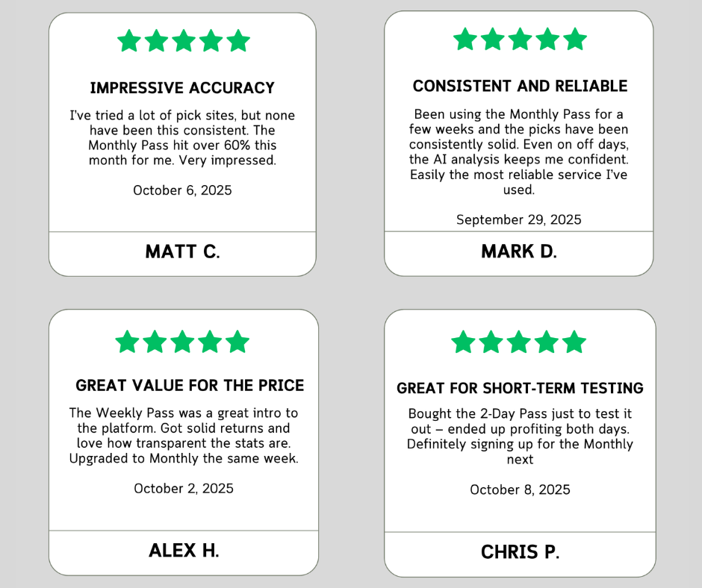This screenshot has height=588, width=702.
Task: Select the second star in Alex H.'s review
Action: pos(155,342)
